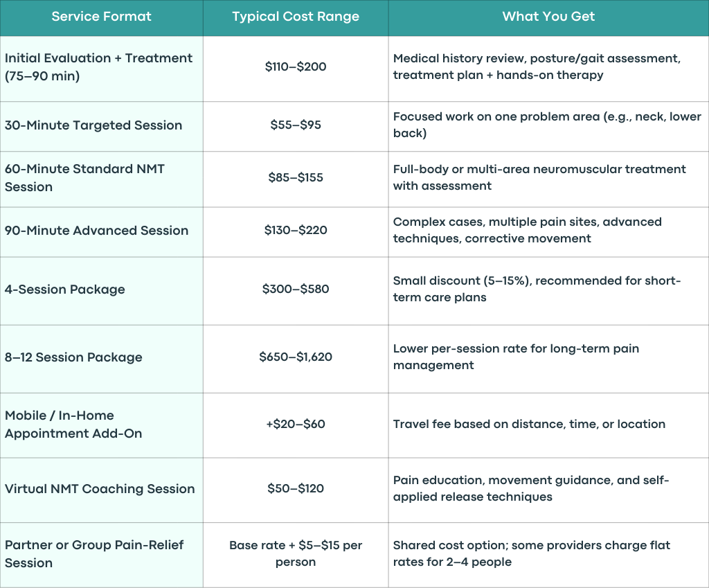Viewport: 709px width, 588px height.
Task: Select the Typical Cost Range header
Action: (296, 17)
